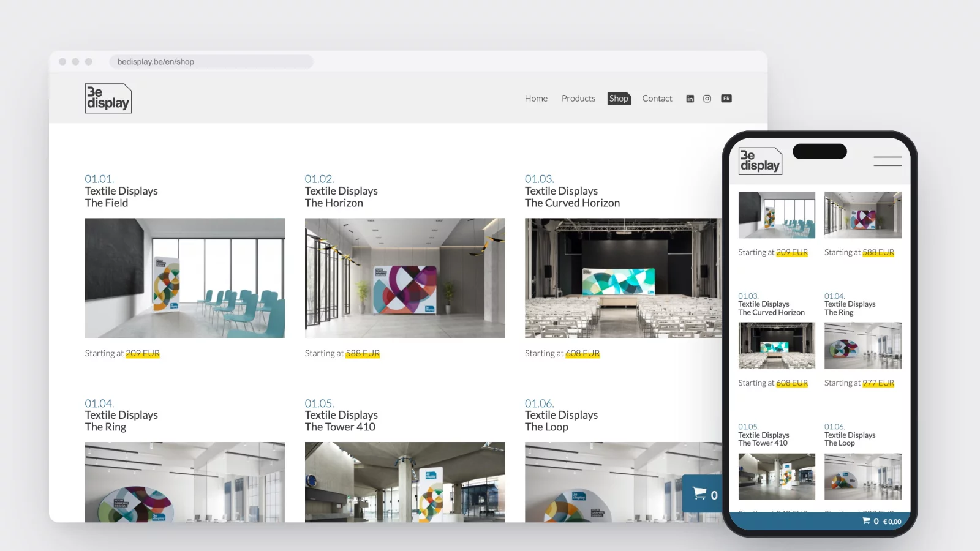The width and height of the screenshot is (980, 551).
Task: Tap 01.04. The Ring title on phone
Action: tap(850, 304)
